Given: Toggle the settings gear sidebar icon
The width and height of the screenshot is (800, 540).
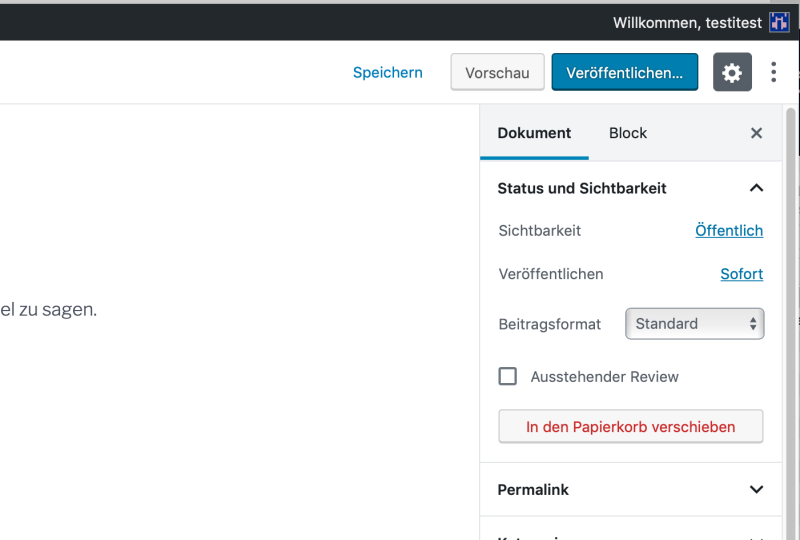Looking at the screenshot, I should (732, 73).
